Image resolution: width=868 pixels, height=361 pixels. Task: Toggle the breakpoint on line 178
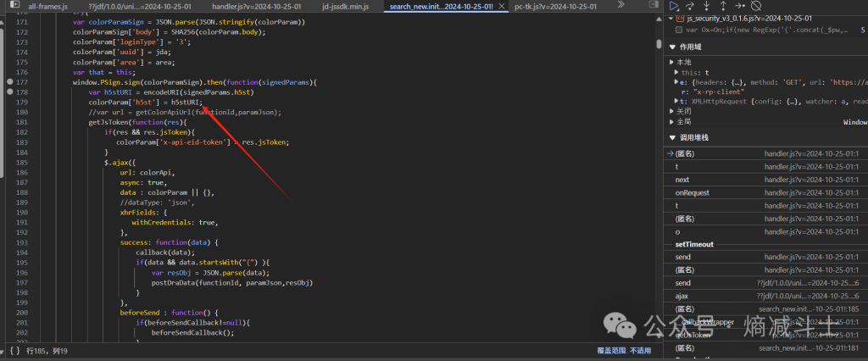coord(10,92)
